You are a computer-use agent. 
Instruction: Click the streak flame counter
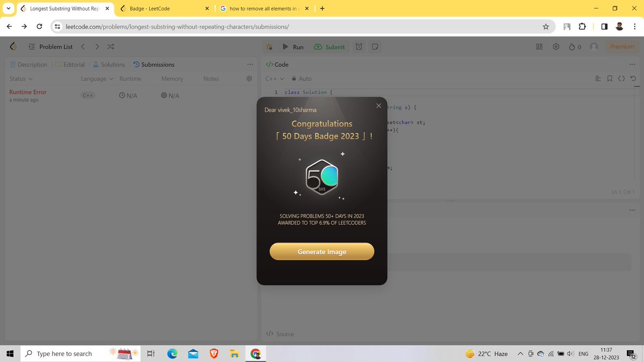point(575,47)
